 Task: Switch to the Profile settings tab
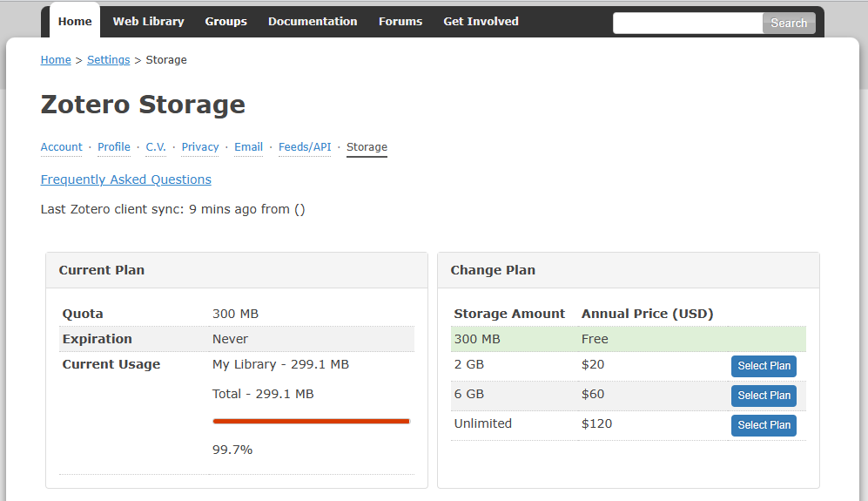(114, 147)
